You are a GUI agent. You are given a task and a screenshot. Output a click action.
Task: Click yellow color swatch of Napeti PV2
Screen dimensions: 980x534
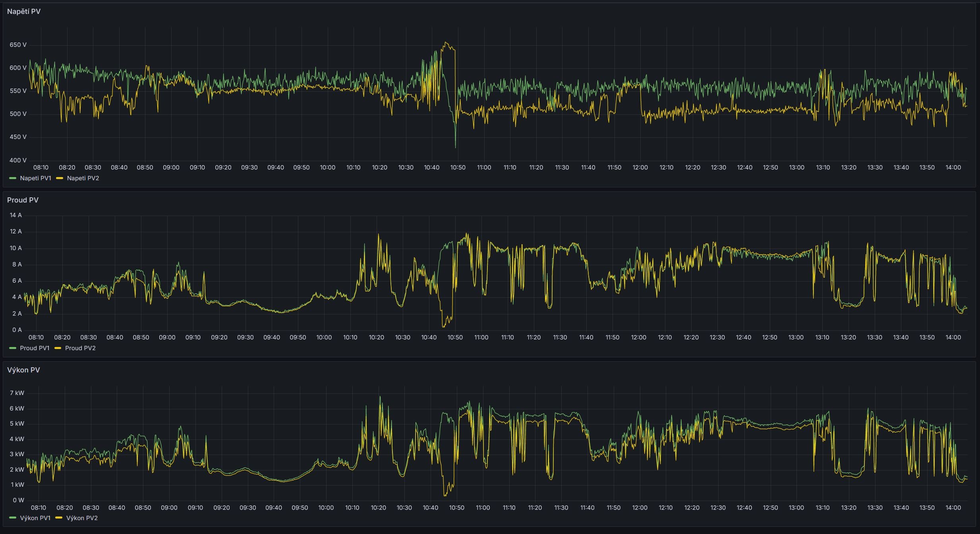[60, 178]
